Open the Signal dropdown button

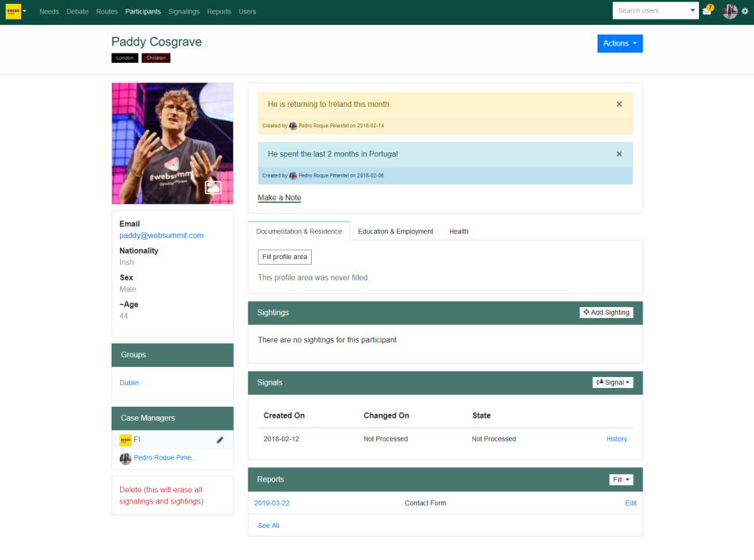click(613, 382)
